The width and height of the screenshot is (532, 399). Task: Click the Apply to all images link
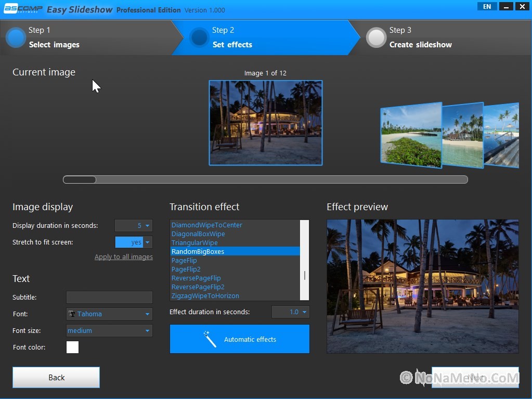tap(123, 256)
